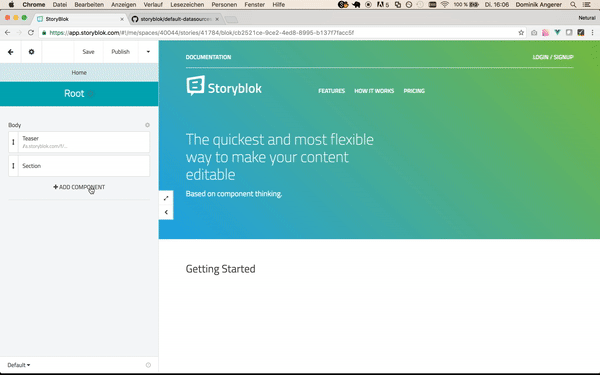Screen dimensions: 600x375
Task: Select the Home breadcrumb
Action: 79,72
